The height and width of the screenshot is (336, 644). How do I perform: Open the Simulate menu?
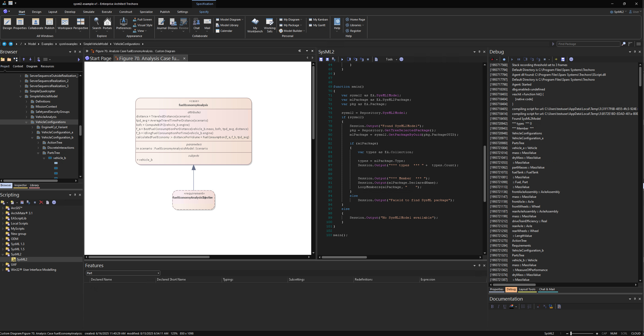coord(89,12)
